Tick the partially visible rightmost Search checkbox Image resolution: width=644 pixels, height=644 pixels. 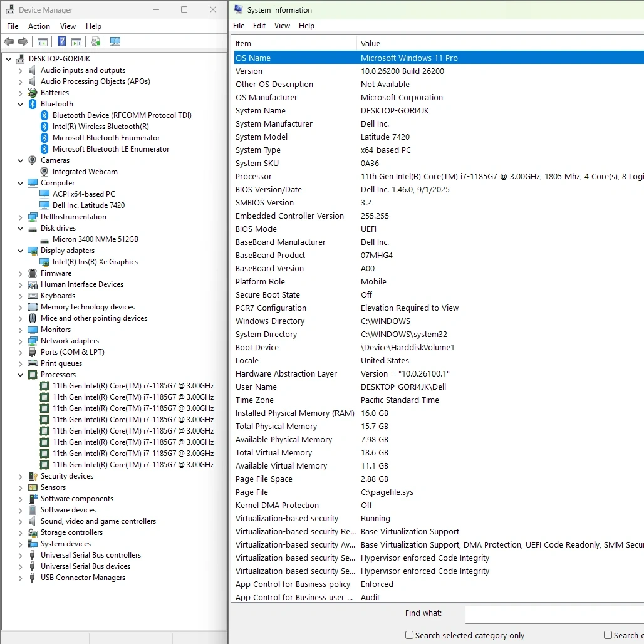pos(608,635)
